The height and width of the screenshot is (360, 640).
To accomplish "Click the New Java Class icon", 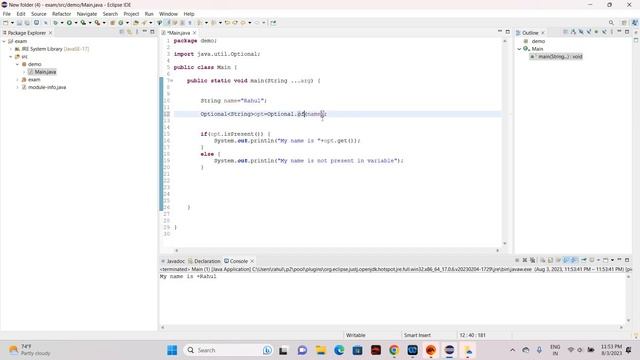I will point(121,23).
